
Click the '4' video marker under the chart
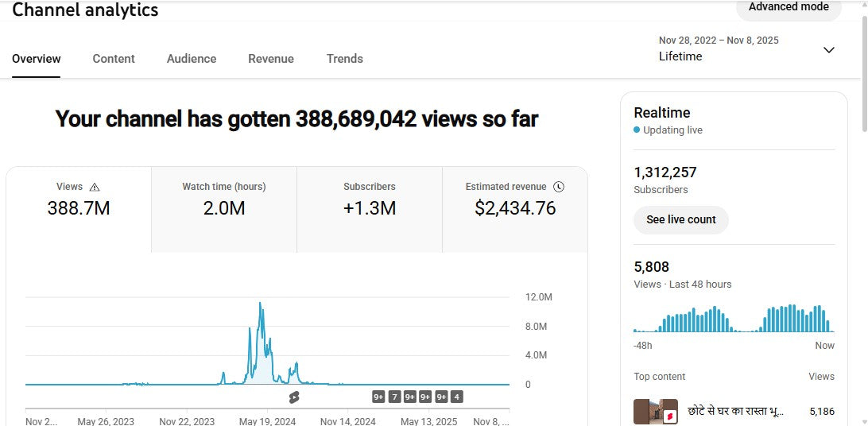click(x=456, y=397)
